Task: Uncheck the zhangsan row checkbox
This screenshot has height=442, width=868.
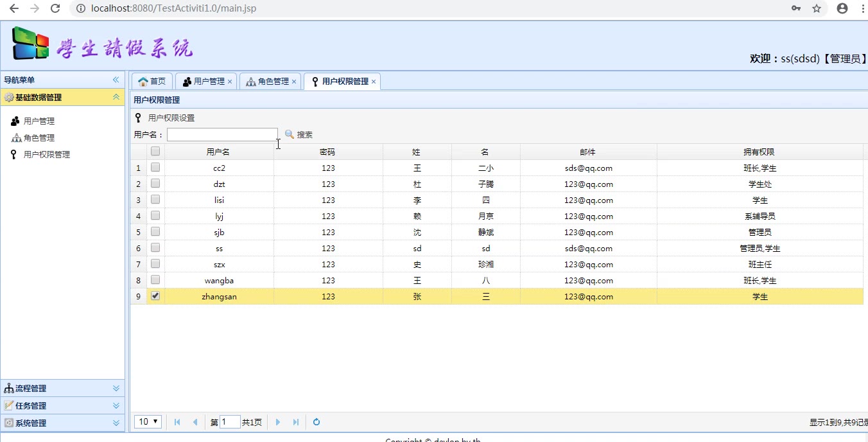Action: [x=155, y=296]
